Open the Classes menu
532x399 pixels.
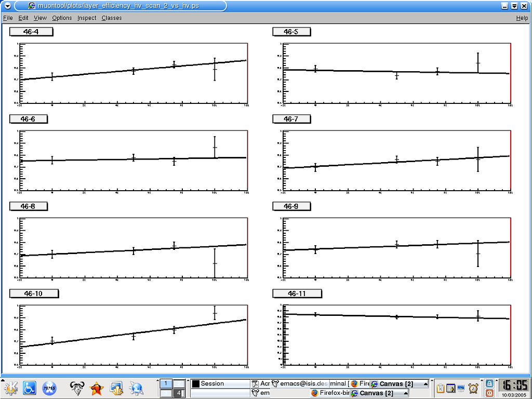[111, 18]
